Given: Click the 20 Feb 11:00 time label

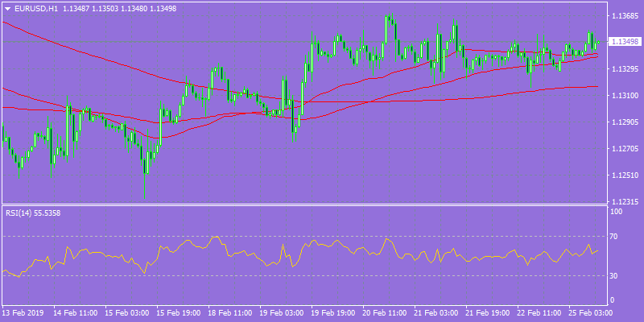Looking at the screenshot, I should [385, 313].
